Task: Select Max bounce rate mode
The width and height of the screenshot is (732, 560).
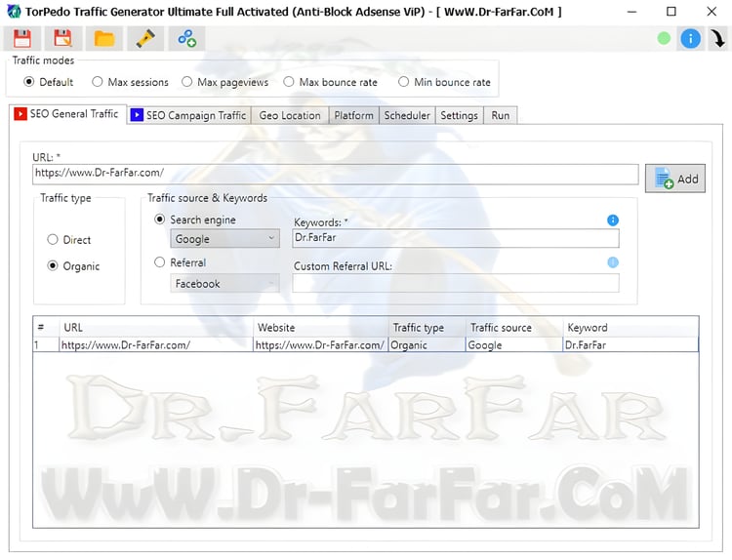Action: pyautogui.click(x=331, y=82)
